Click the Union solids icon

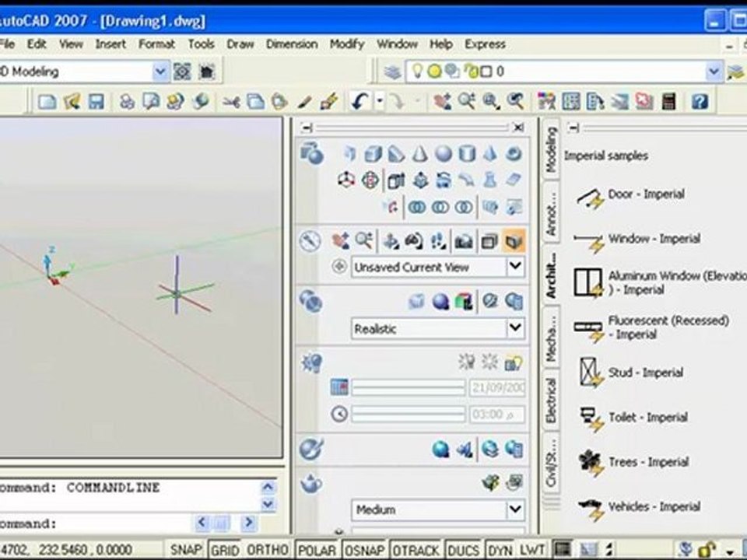pyautogui.click(x=417, y=207)
